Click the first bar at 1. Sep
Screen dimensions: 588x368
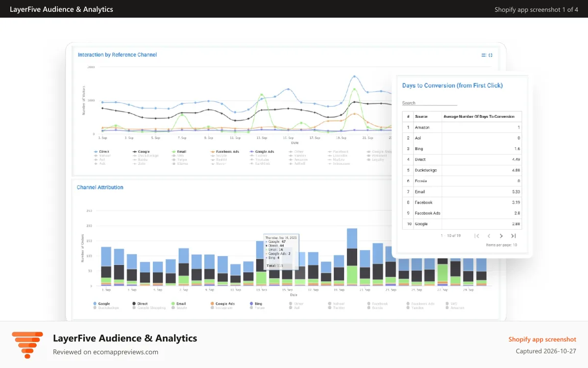coord(106,266)
